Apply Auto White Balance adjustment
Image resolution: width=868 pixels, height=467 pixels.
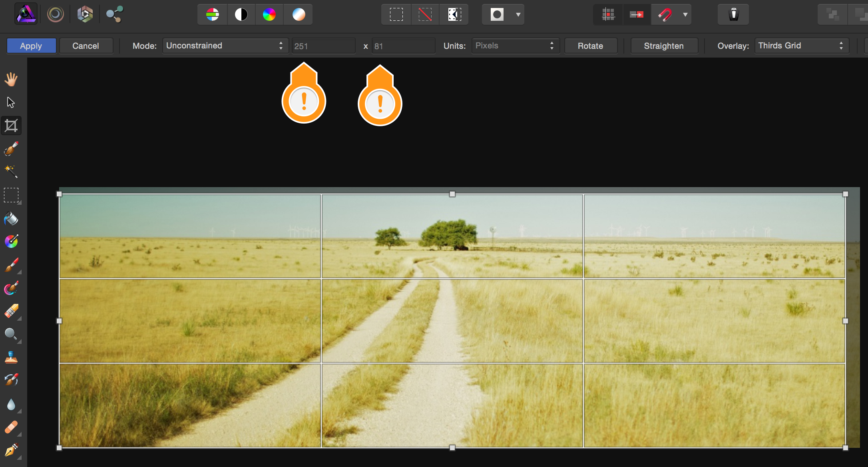tap(298, 15)
